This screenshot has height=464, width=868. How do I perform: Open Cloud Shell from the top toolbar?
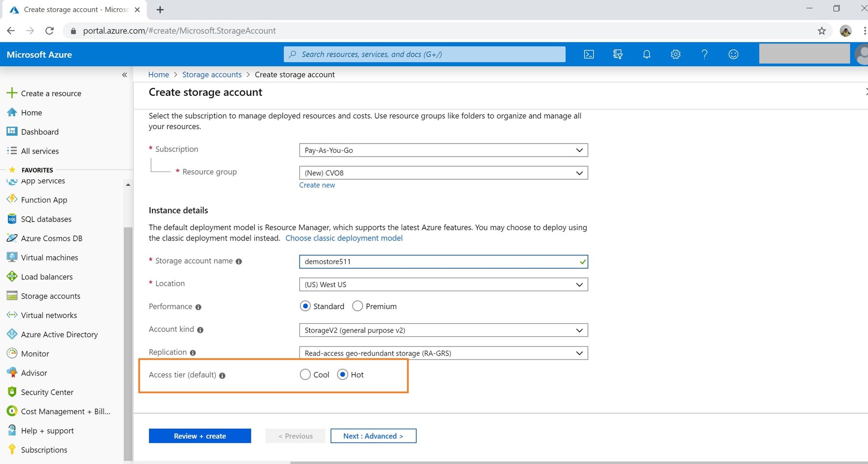[x=588, y=54]
